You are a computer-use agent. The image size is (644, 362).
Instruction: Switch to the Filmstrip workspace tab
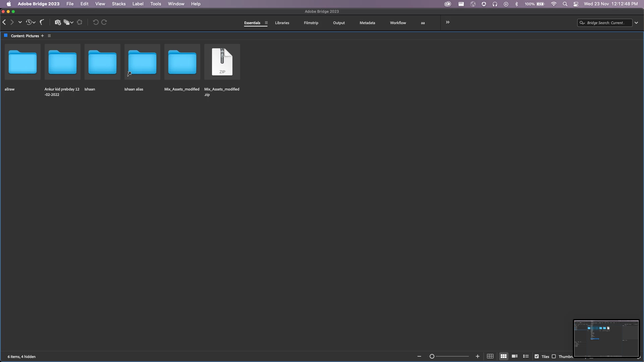pyautogui.click(x=311, y=23)
